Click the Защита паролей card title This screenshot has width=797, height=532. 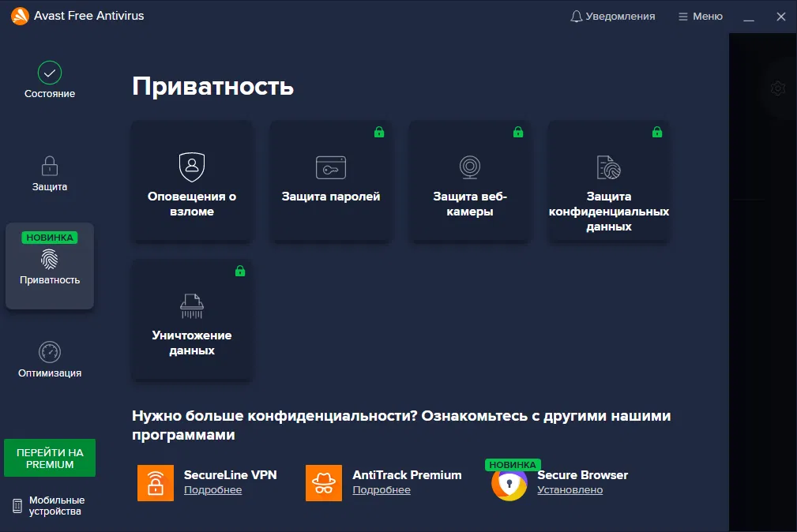(x=331, y=197)
